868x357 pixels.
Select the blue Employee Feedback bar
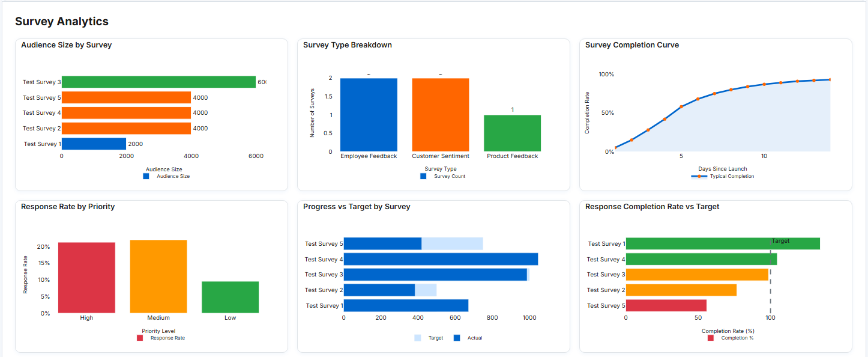click(x=369, y=115)
